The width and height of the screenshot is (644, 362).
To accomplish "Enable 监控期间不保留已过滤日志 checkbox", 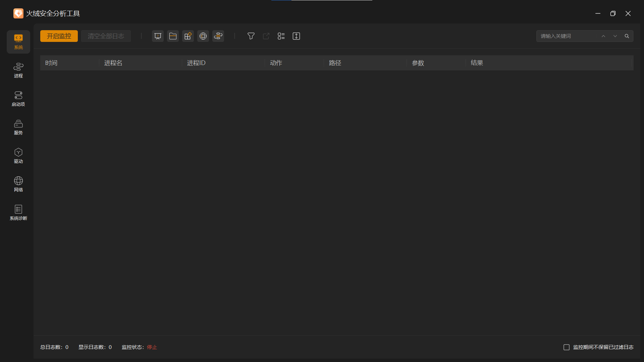I will click(567, 347).
